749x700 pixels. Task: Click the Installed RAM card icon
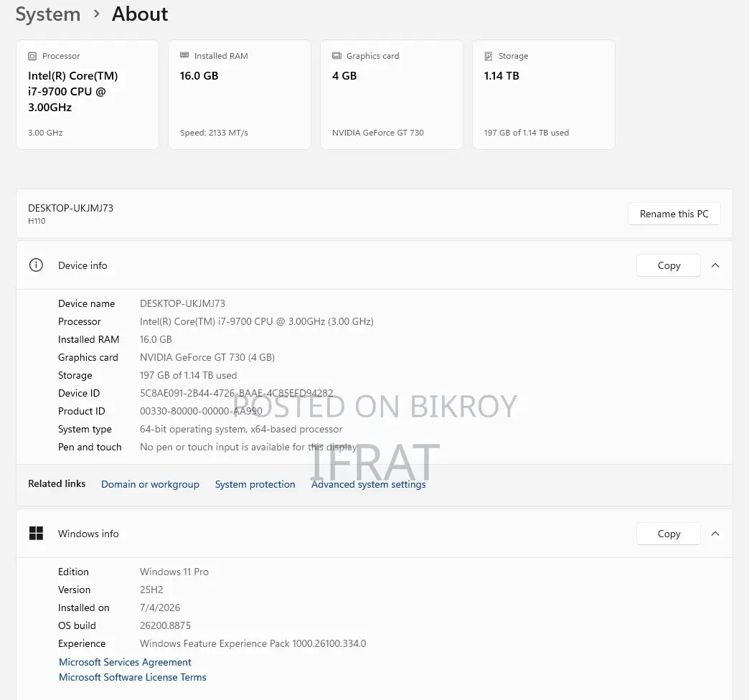point(184,55)
